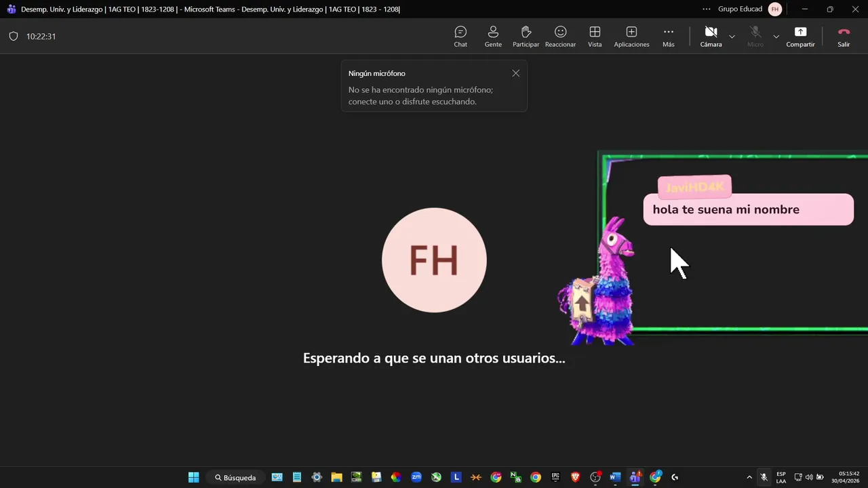
Task: Open the FH profile avatar in title bar
Action: point(775,9)
